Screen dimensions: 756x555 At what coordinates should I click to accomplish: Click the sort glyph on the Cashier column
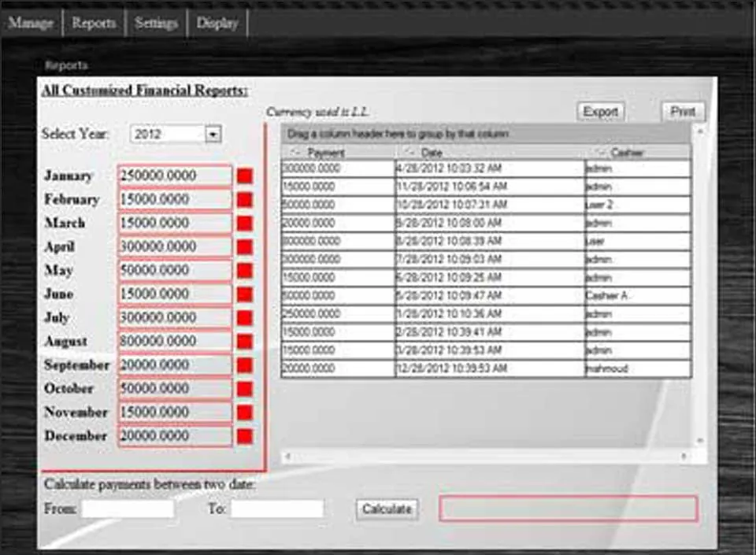[x=601, y=153]
